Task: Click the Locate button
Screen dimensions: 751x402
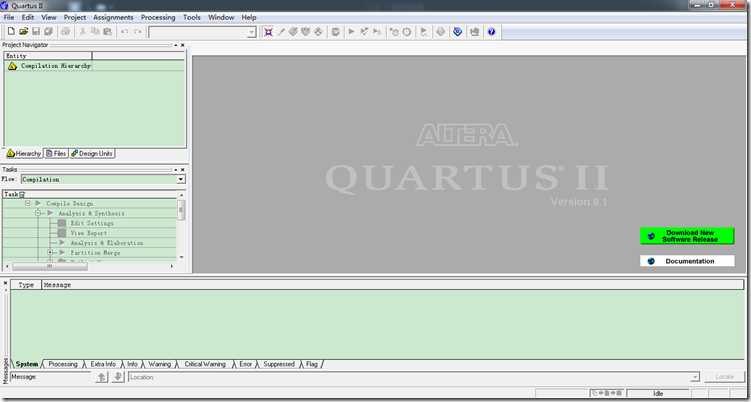Action: click(724, 377)
